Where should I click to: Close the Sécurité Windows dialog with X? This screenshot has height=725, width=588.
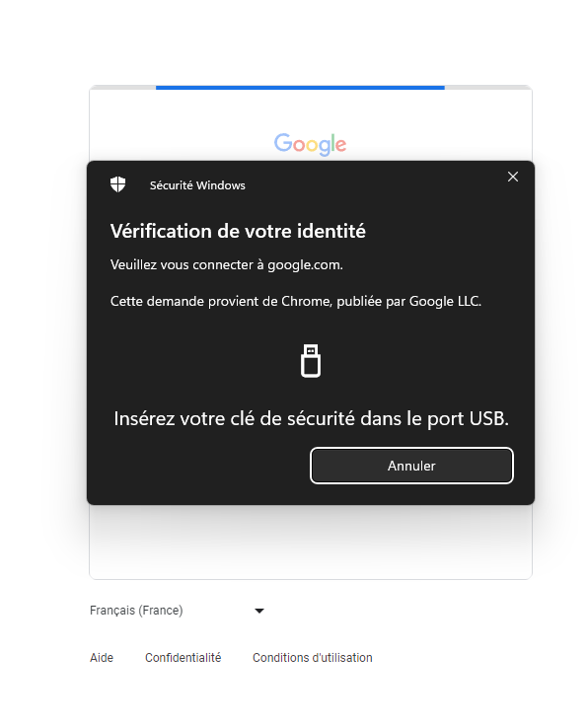coord(513,177)
